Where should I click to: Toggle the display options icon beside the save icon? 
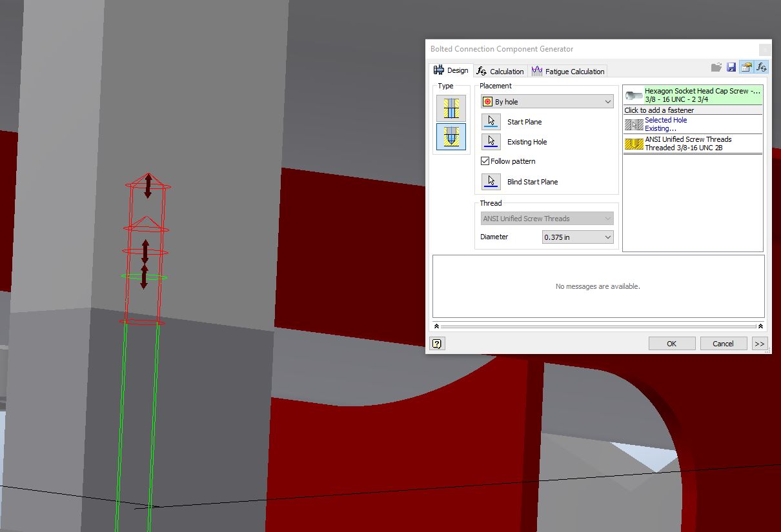[x=747, y=66]
